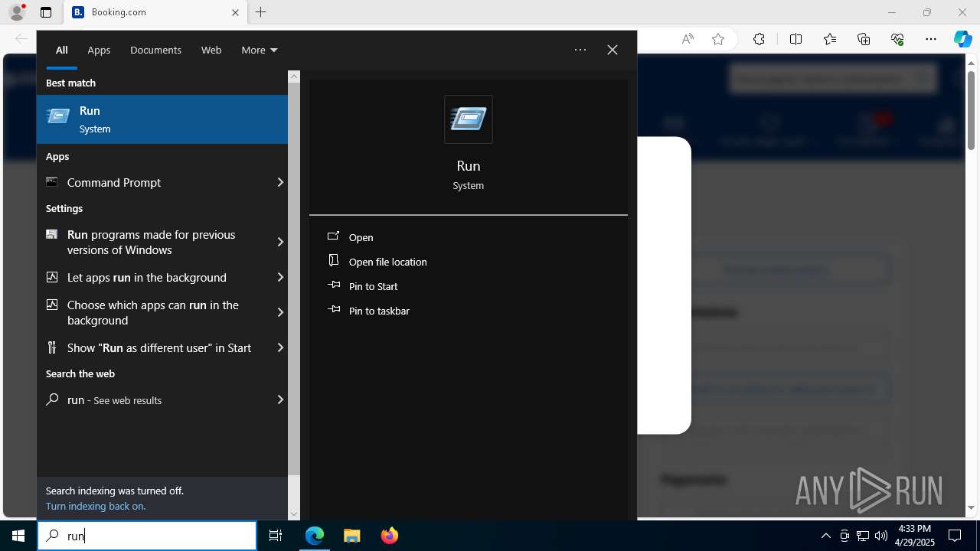980x551 pixels.
Task: Expand arrow for Run as different user
Action: point(280,347)
